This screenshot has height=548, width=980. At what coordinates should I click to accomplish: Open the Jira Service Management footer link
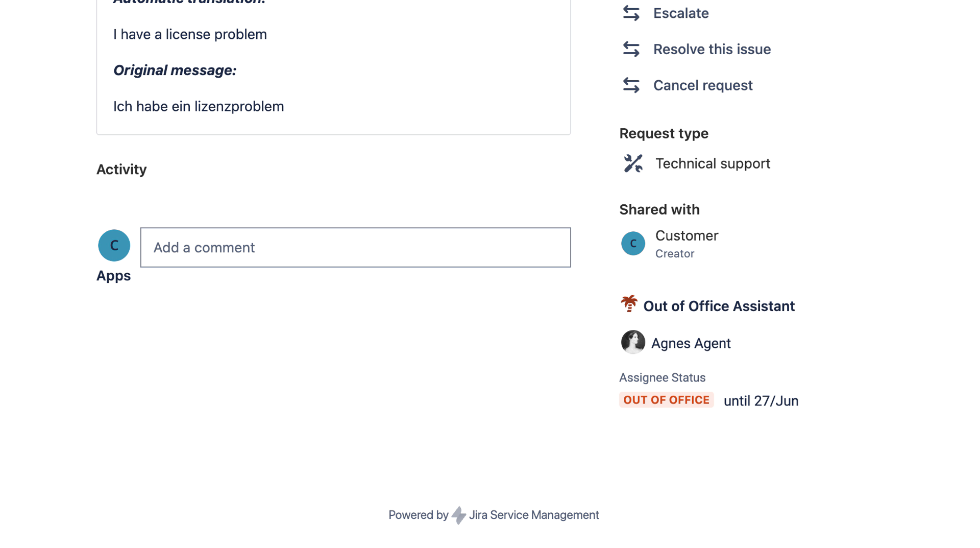(533, 515)
